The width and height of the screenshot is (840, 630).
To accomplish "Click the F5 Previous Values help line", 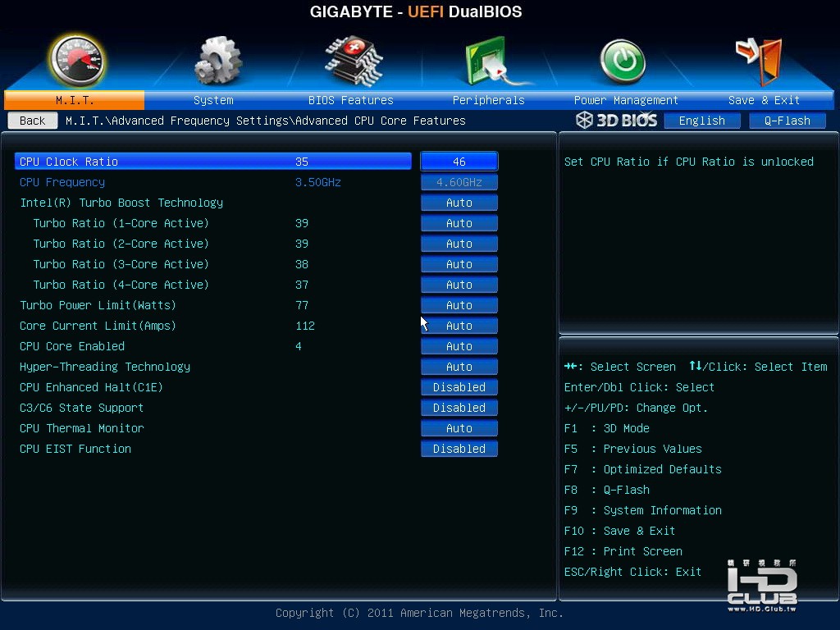I will (x=633, y=449).
